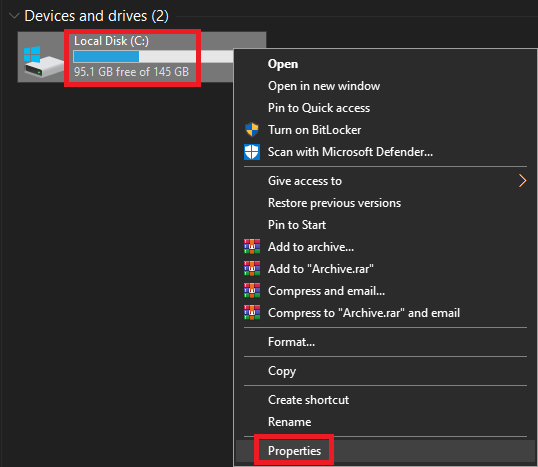Click the Local Disk (C:) drive icon
538x467 pixels.
[43, 62]
